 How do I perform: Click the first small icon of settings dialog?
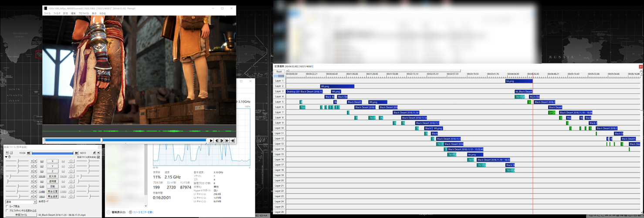[7, 153]
